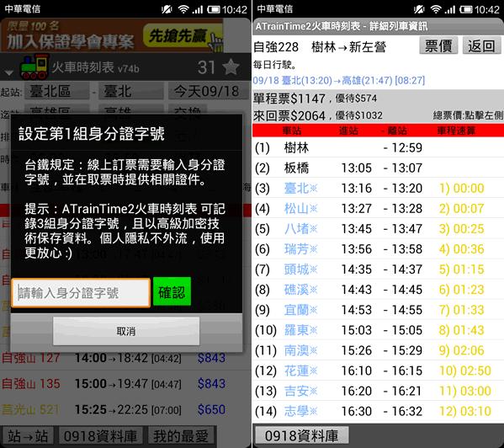
Task: Click the 進站 column header
Action: tap(348, 131)
